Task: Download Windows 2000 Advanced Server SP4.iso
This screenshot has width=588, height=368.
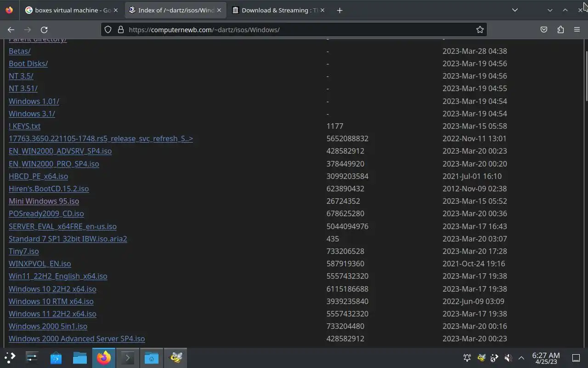Action: 77,339
